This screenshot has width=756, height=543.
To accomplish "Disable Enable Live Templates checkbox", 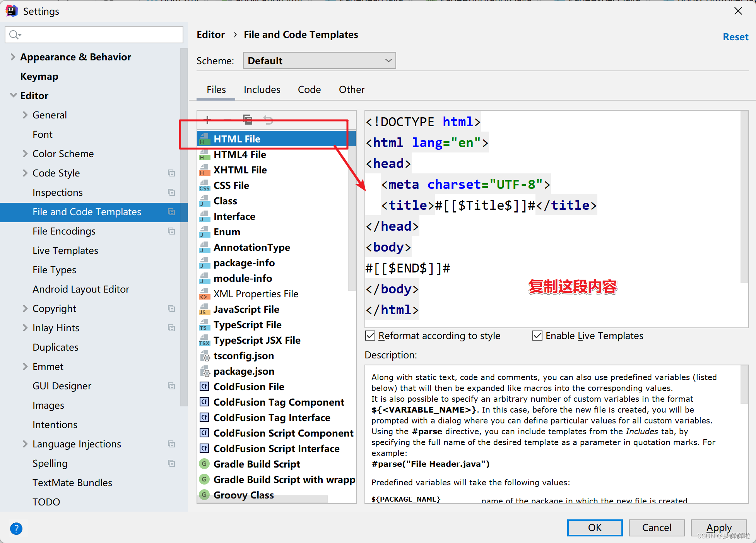I will (x=537, y=336).
